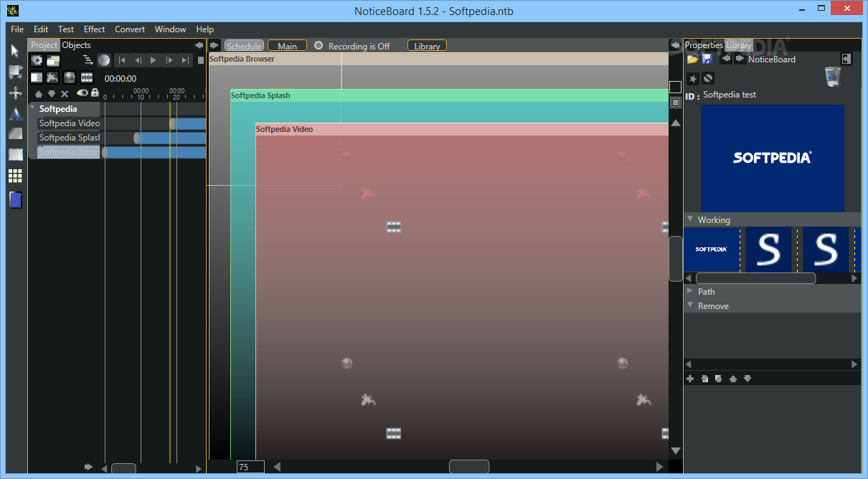Image resolution: width=868 pixels, height=479 pixels.
Task: Add a splash effect object
Action: [53, 77]
